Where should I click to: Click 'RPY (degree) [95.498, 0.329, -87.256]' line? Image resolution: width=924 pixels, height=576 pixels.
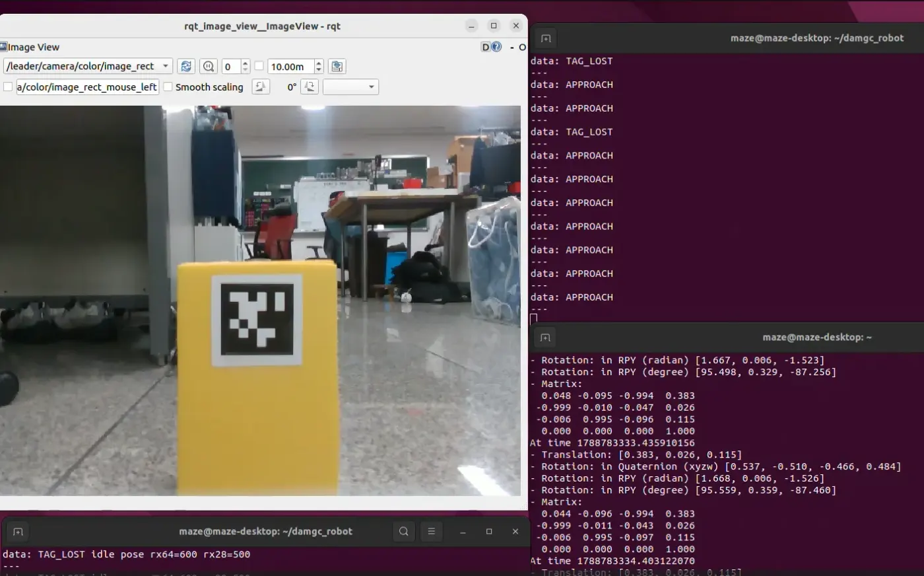[683, 372]
